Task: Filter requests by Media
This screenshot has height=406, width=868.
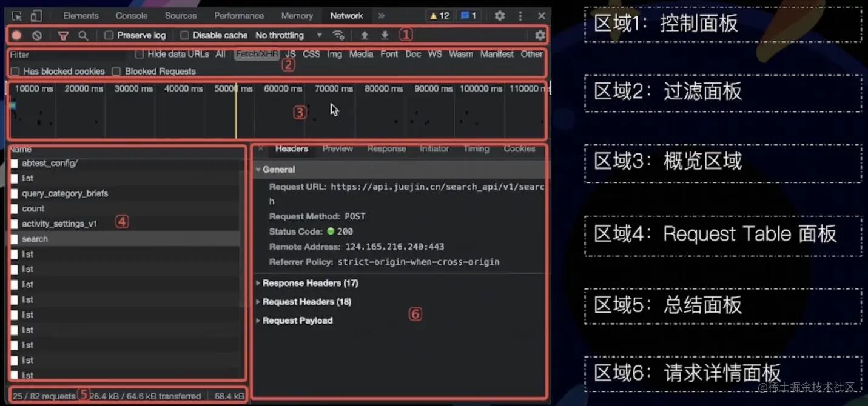Action: tap(361, 54)
